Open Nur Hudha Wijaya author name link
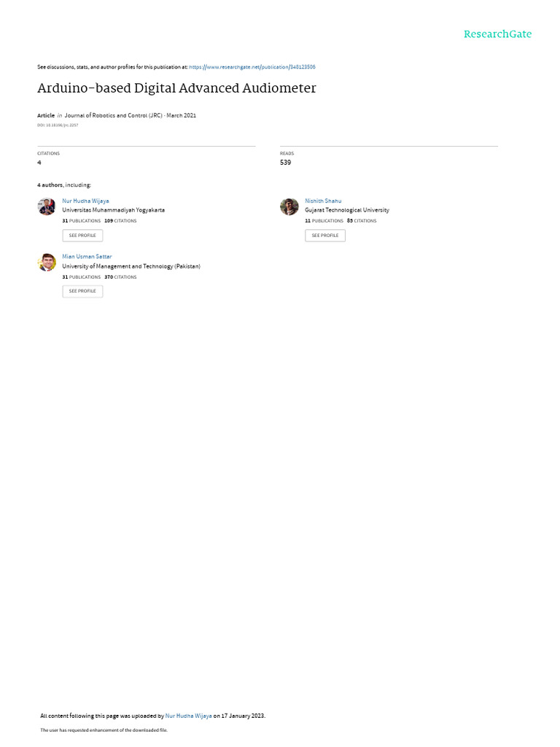560x747 pixels. tap(86, 201)
